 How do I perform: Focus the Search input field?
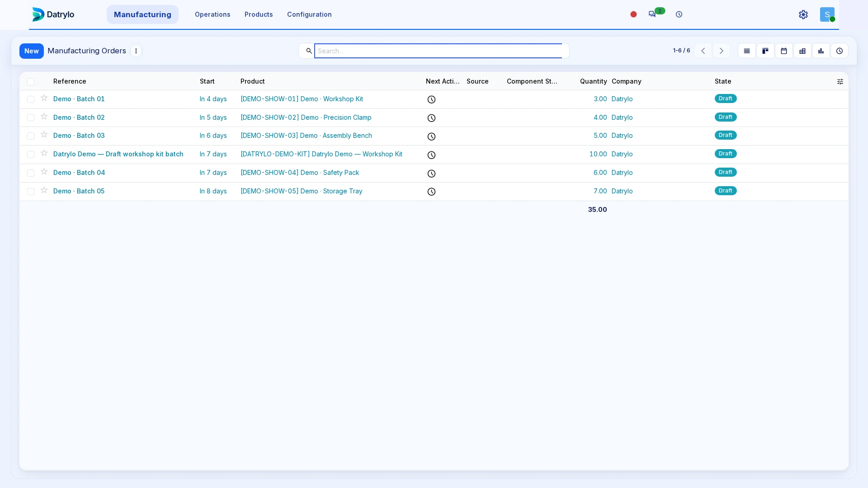pos(438,51)
